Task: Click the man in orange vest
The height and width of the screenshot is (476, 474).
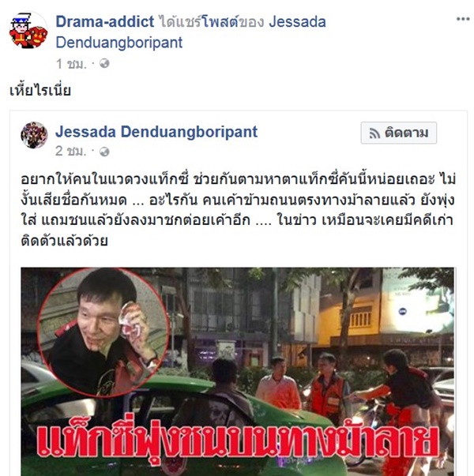Action: tap(326, 388)
